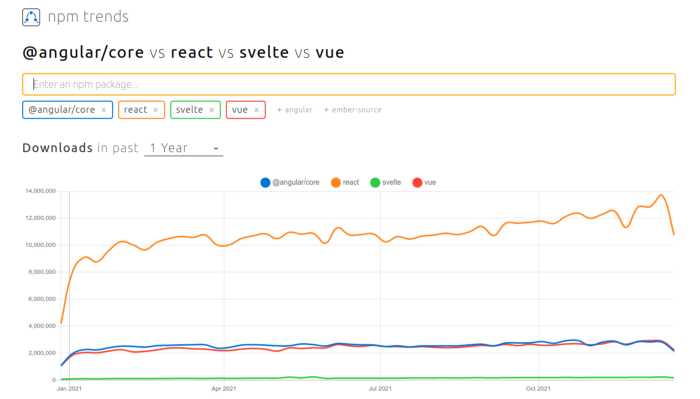This screenshot has height=399, width=700.
Task: Click the Oct 2021 axis label
Action: pyautogui.click(x=538, y=389)
